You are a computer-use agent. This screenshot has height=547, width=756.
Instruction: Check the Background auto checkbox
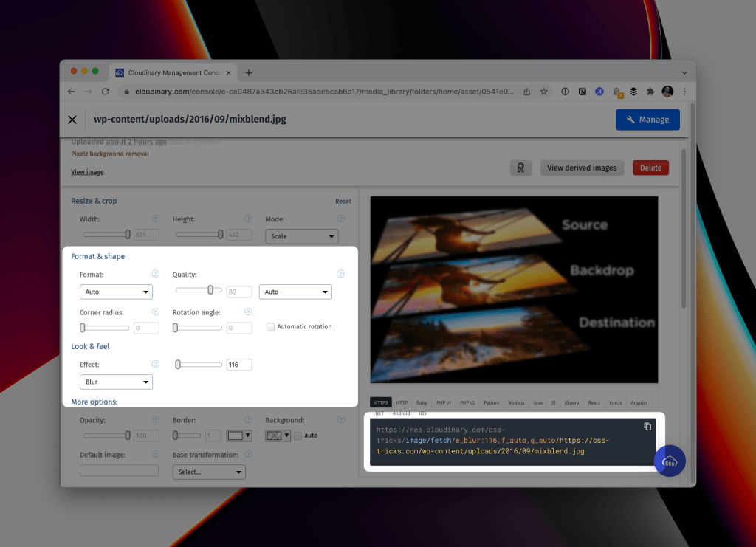(298, 436)
